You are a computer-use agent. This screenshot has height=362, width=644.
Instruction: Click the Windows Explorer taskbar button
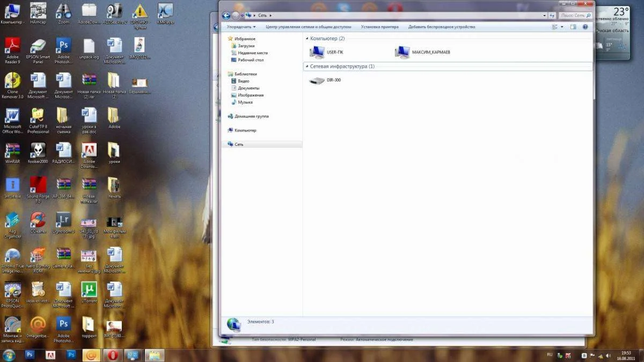point(155,355)
